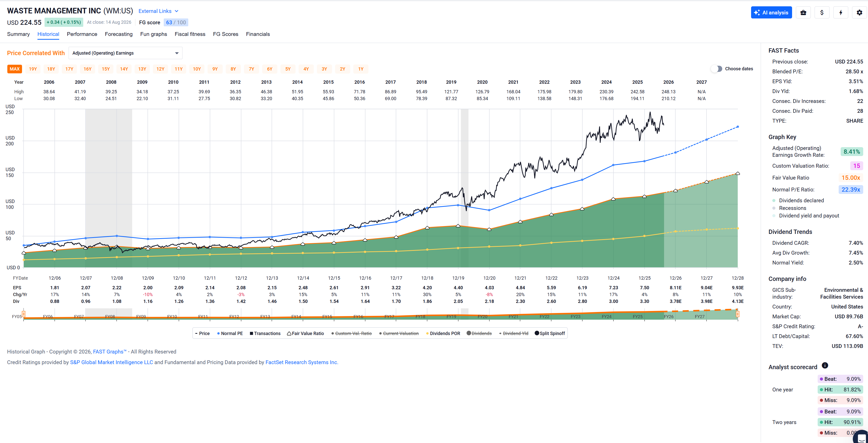Click the blue 22.39x Normal P/E swatch
This screenshot has height=443, width=868.
coord(851,190)
